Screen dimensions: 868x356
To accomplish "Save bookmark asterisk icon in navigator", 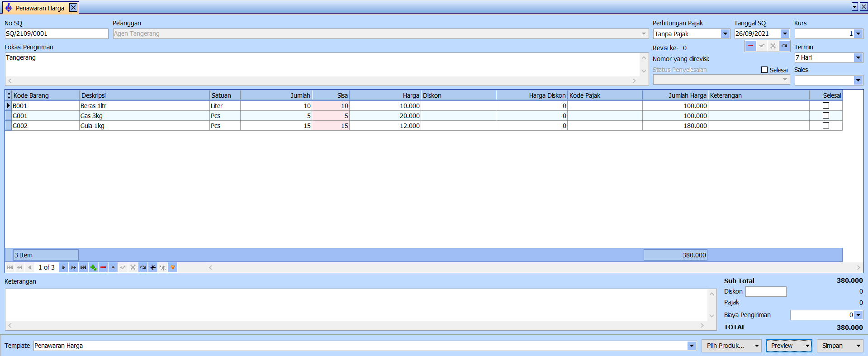I will coord(153,267).
